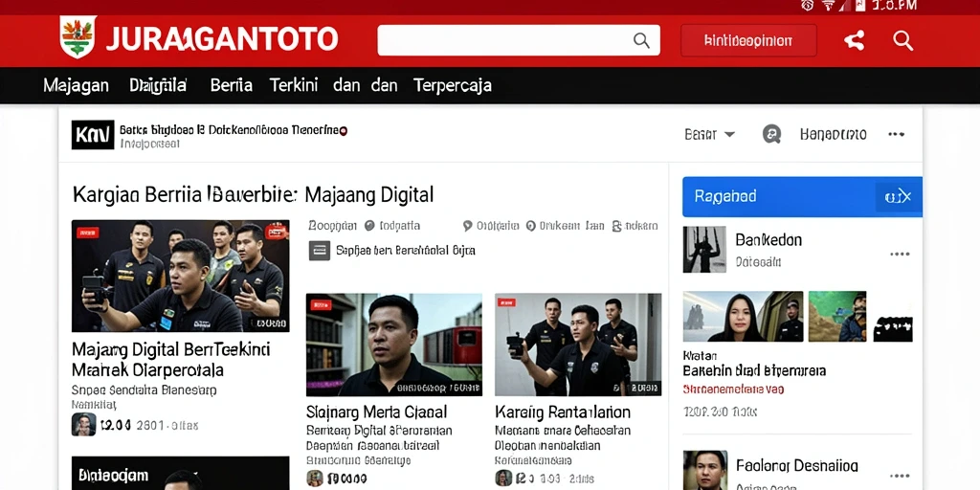980x490 pixels.
Task: Click the author avatar under 'Majang Digital' article
Action: (x=84, y=425)
